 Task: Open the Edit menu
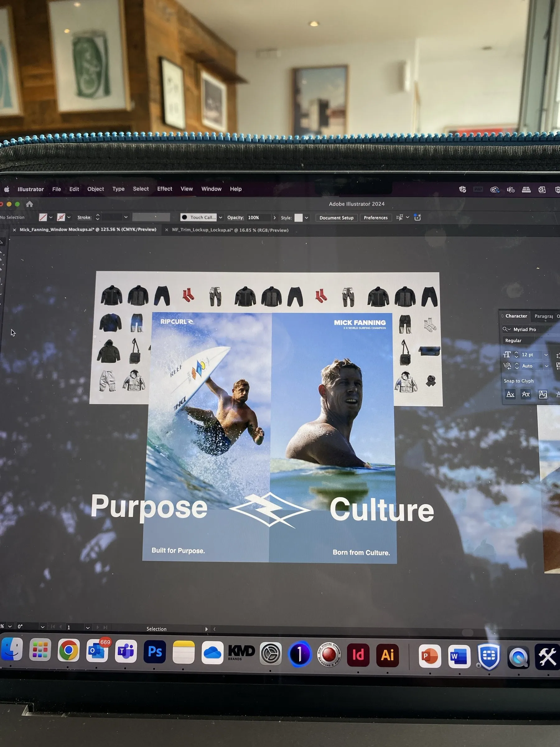(74, 189)
